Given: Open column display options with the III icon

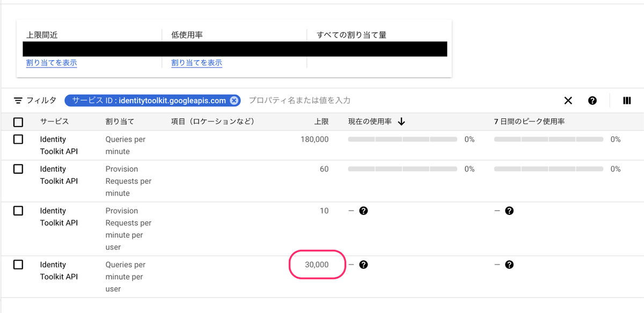Looking at the screenshot, I should [626, 100].
